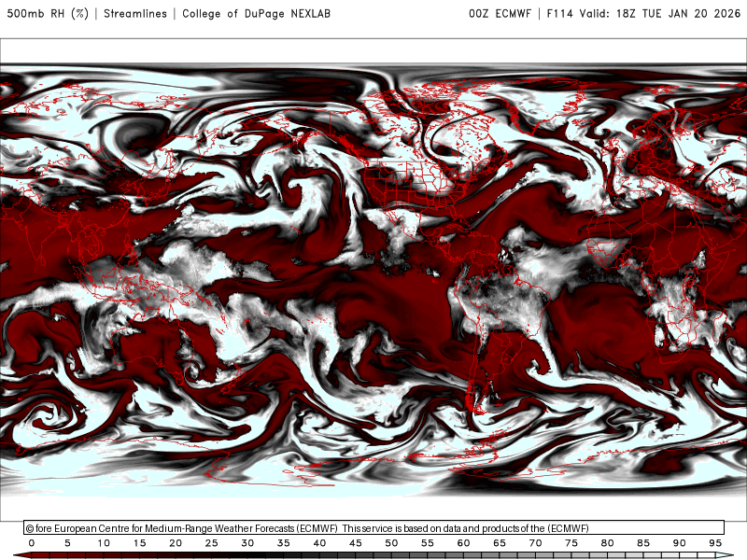747x560 pixels.
Task: Click the colorbar label '20'
Action: click(176, 543)
